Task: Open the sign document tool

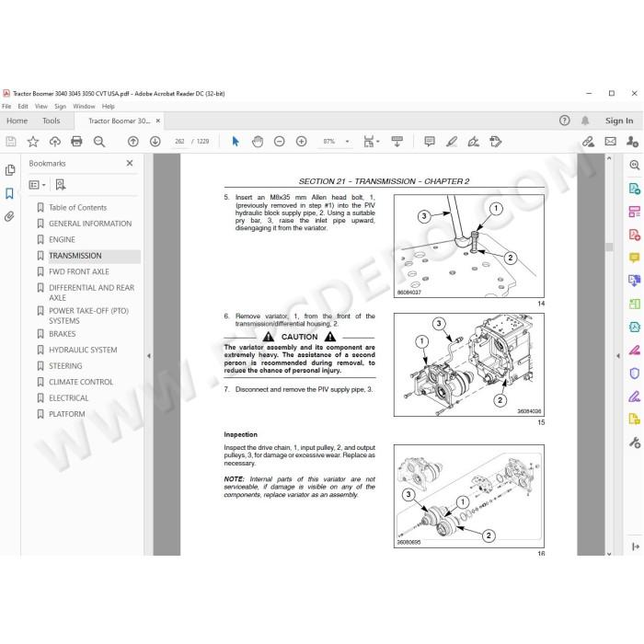Action: (474, 142)
